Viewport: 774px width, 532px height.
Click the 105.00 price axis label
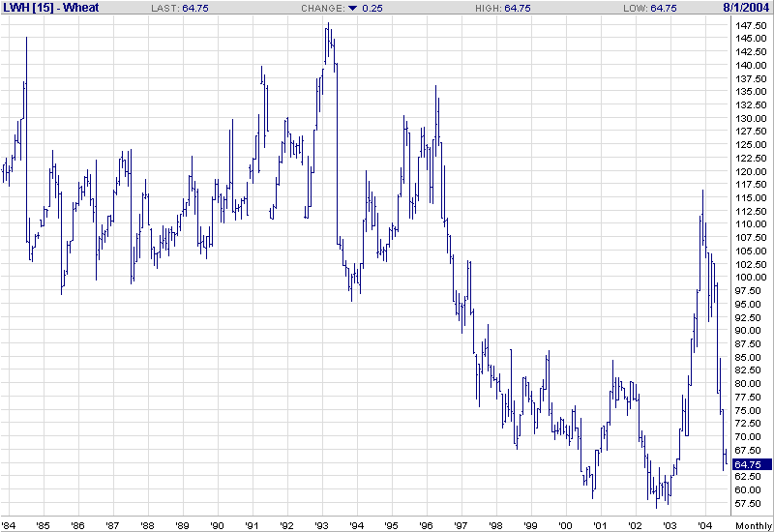[751, 251]
